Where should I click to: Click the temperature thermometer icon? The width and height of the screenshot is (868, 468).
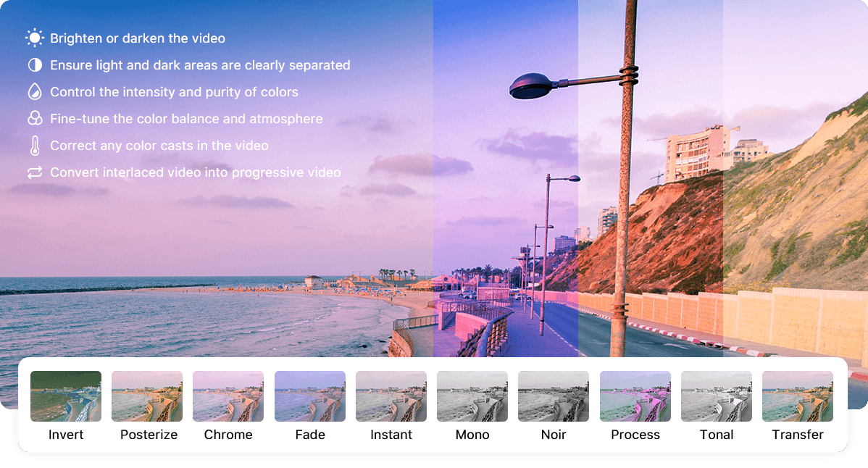coord(35,146)
